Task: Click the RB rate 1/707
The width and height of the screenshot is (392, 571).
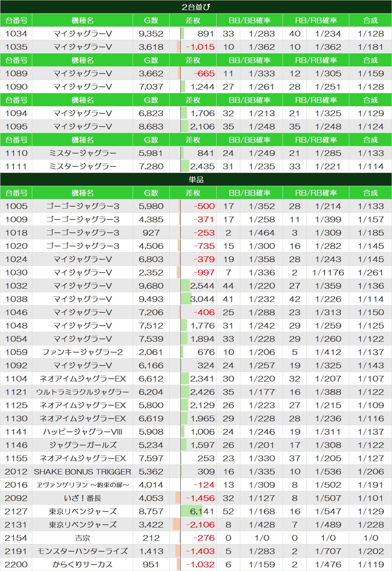Action: click(328, 551)
